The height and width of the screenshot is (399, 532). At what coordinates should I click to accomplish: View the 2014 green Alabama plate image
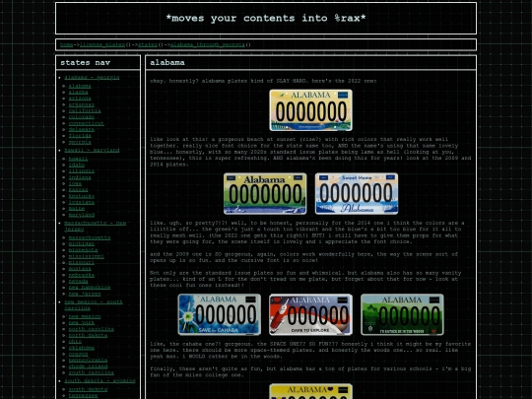[265, 194]
